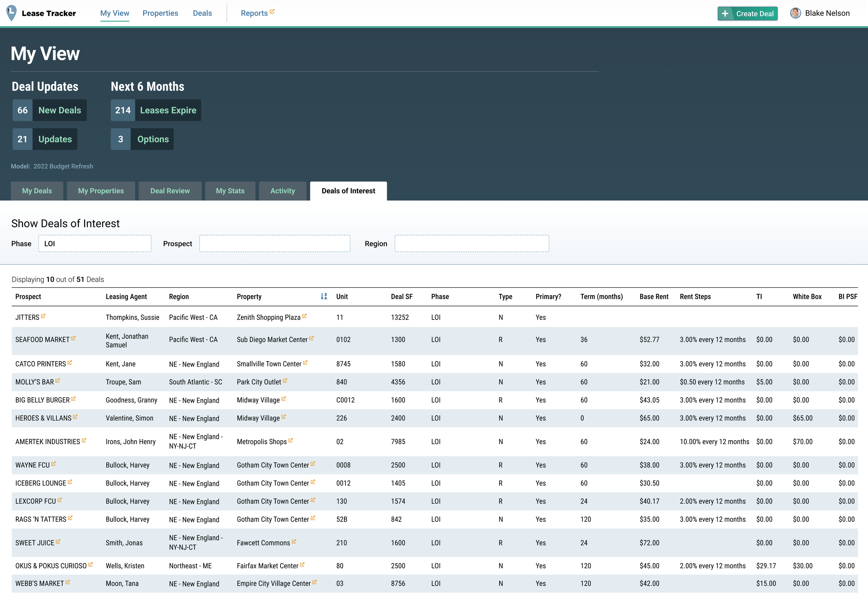
Task: Click Blake Nelson profile avatar
Action: (x=795, y=13)
